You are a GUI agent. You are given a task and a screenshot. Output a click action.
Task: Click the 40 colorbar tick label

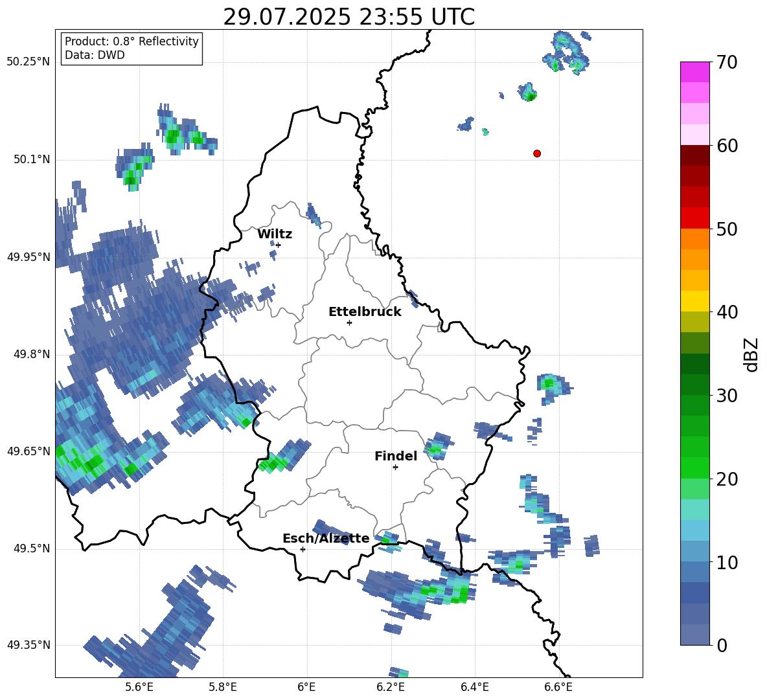click(727, 312)
